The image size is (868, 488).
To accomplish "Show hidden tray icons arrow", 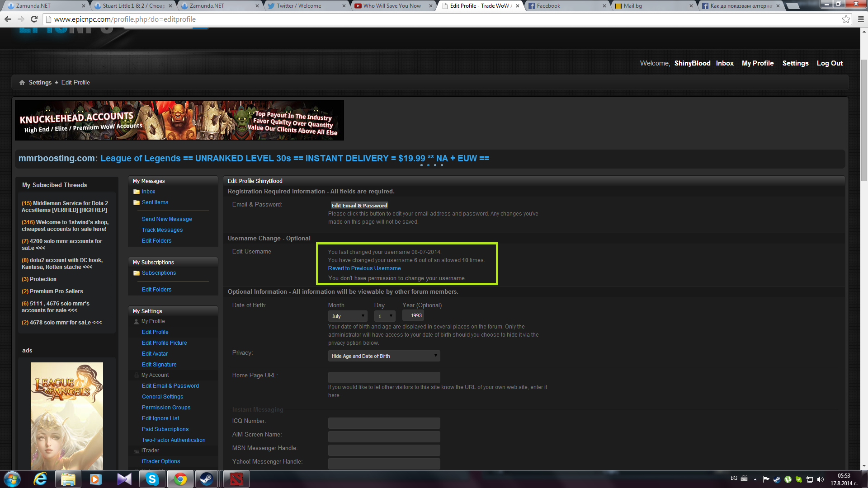I will click(755, 479).
